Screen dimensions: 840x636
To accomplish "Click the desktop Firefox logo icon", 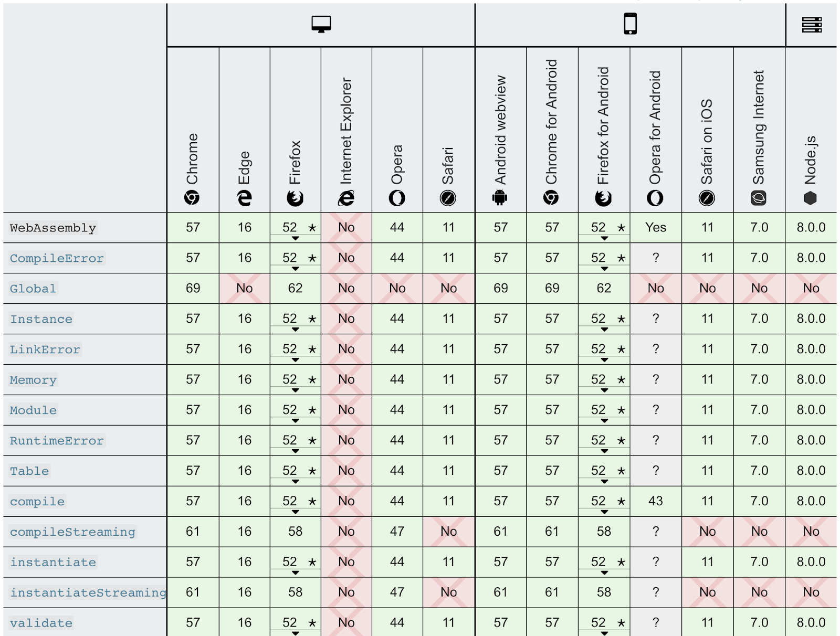I will point(295,198).
